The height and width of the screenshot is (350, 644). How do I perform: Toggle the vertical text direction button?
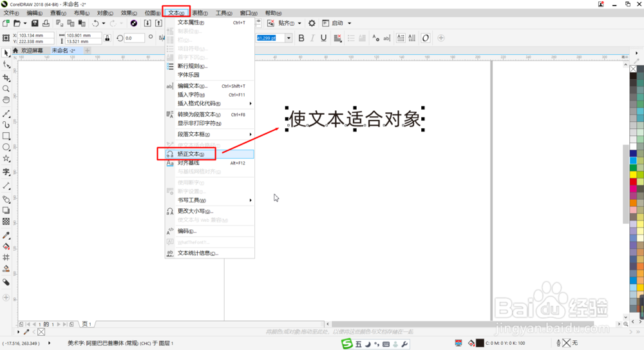(x=412, y=38)
